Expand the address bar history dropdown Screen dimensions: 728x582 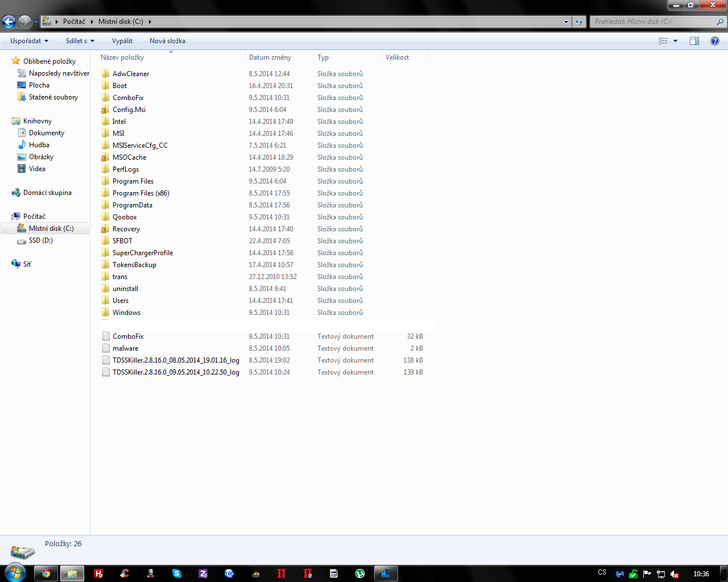(x=566, y=22)
